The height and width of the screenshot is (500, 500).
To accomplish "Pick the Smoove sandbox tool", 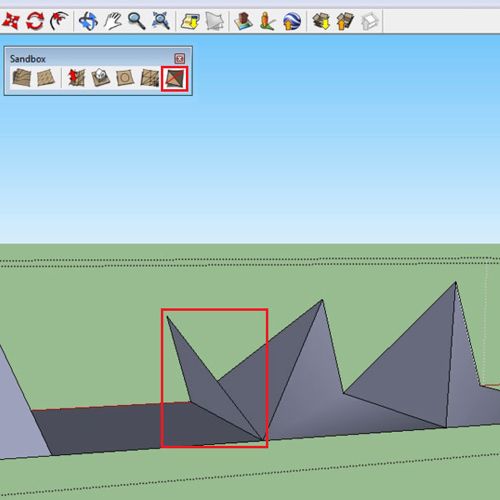I will [x=76, y=78].
